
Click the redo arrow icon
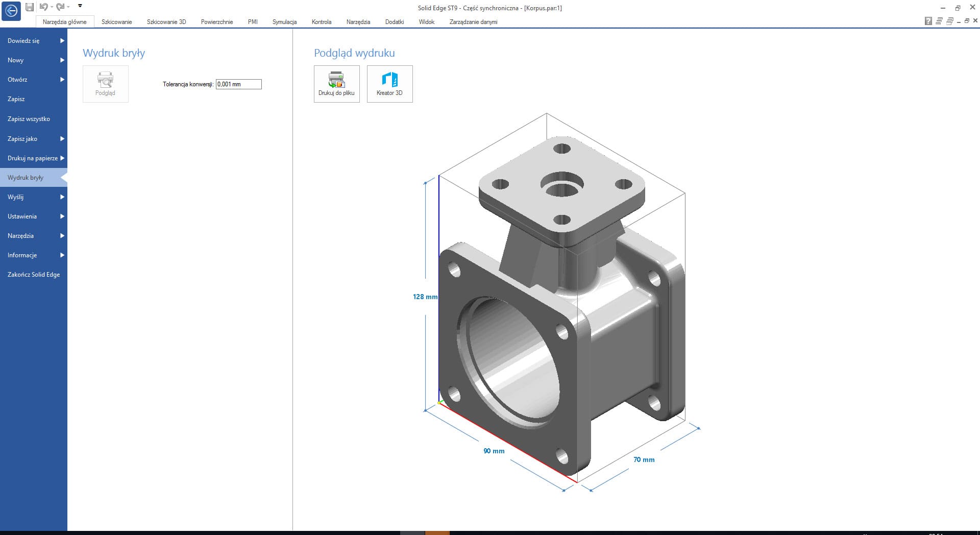60,7
